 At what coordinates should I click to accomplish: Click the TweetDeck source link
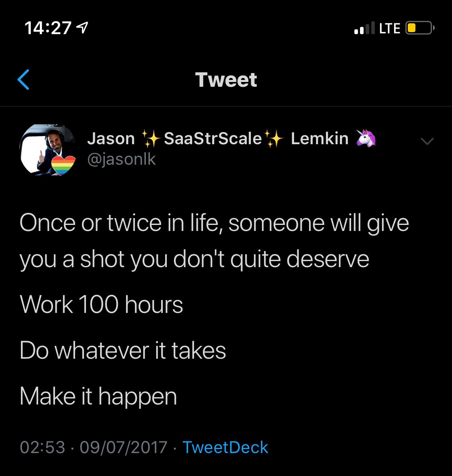[x=225, y=447]
